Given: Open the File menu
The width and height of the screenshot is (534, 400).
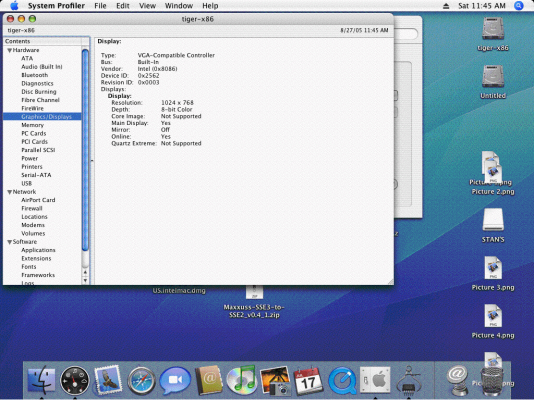Looking at the screenshot, I should coord(100,5).
